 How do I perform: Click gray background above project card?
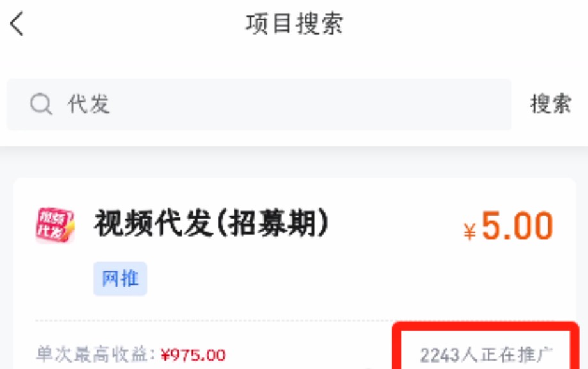294,162
